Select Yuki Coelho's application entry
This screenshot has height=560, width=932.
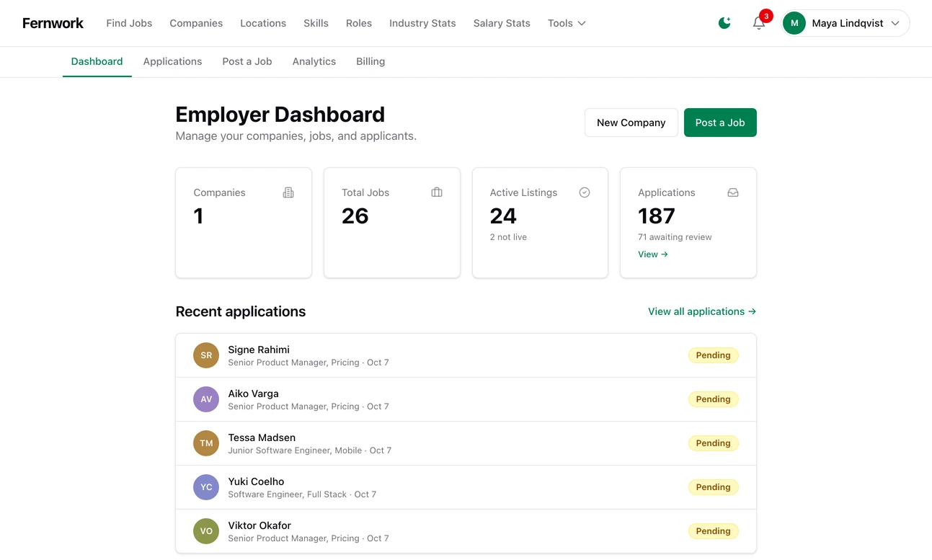466,487
